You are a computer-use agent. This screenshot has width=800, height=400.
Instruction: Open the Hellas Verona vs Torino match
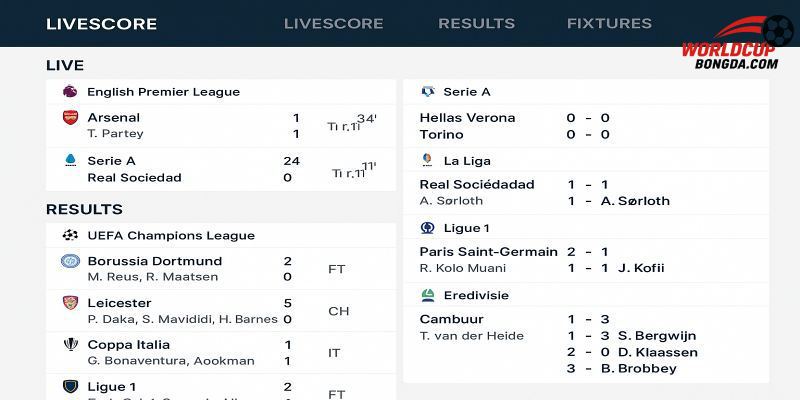(586, 126)
